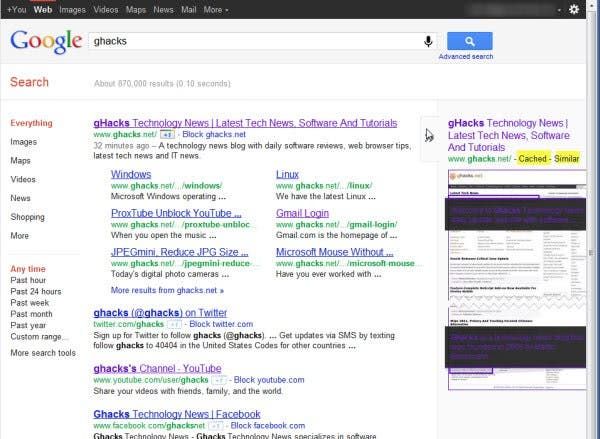Filter by Shopping in left sidebar

28,217
